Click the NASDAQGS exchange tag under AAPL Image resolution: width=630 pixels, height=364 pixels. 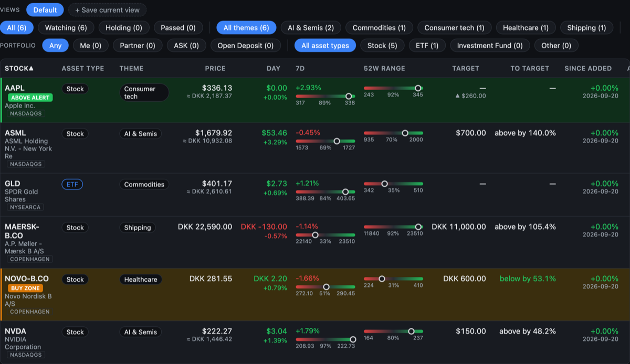point(26,113)
